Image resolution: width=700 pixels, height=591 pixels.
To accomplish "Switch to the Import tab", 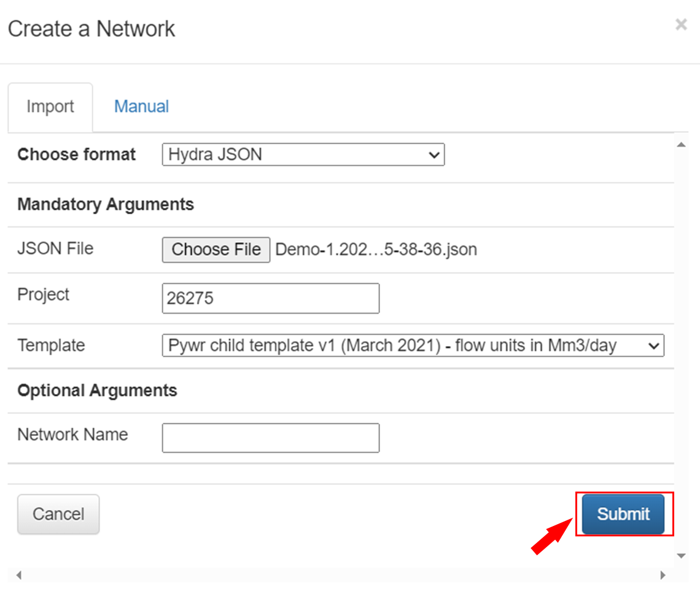I will (50, 107).
